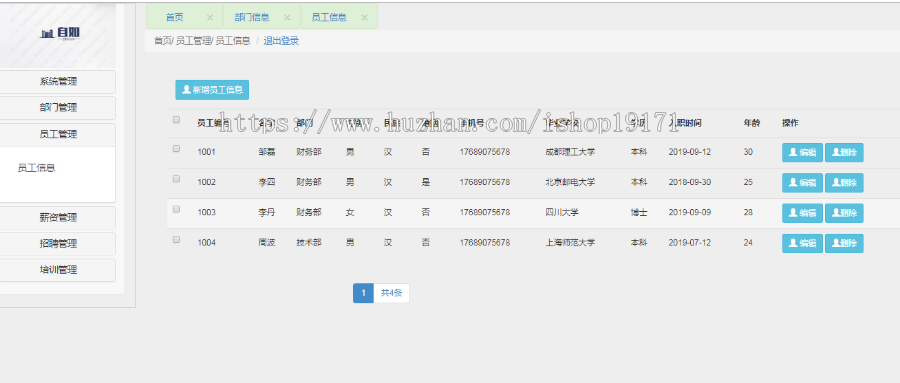This screenshot has height=383, width=900.
Task: Delete employee 1001 via 删除 button
Action: coord(844,153)
